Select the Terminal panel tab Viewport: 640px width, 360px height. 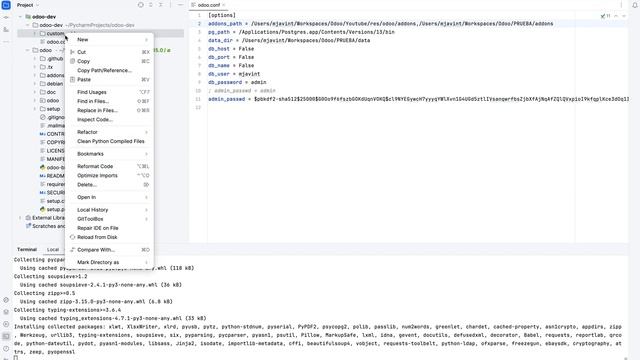point(27,249)
